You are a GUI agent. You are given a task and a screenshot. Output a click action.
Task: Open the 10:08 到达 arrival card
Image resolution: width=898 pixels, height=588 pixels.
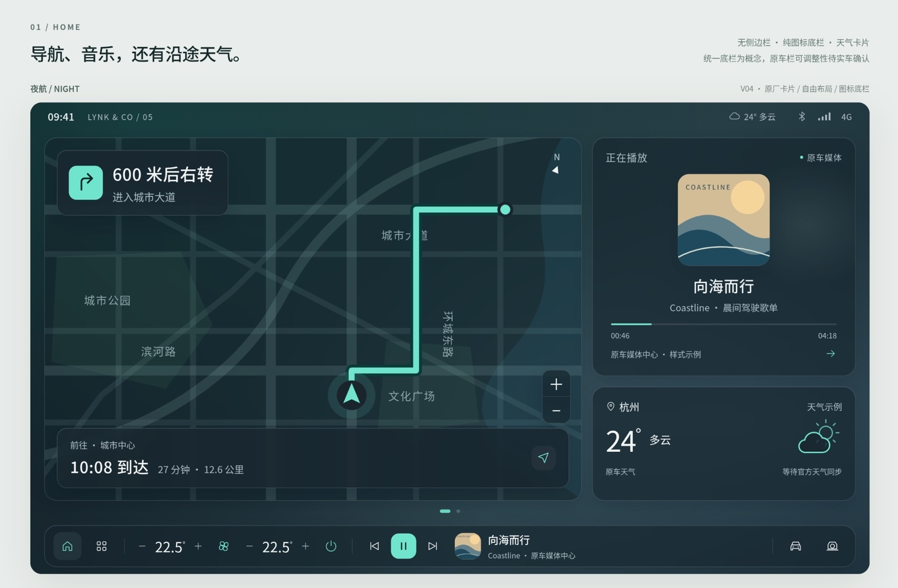[x=313, y=458]
